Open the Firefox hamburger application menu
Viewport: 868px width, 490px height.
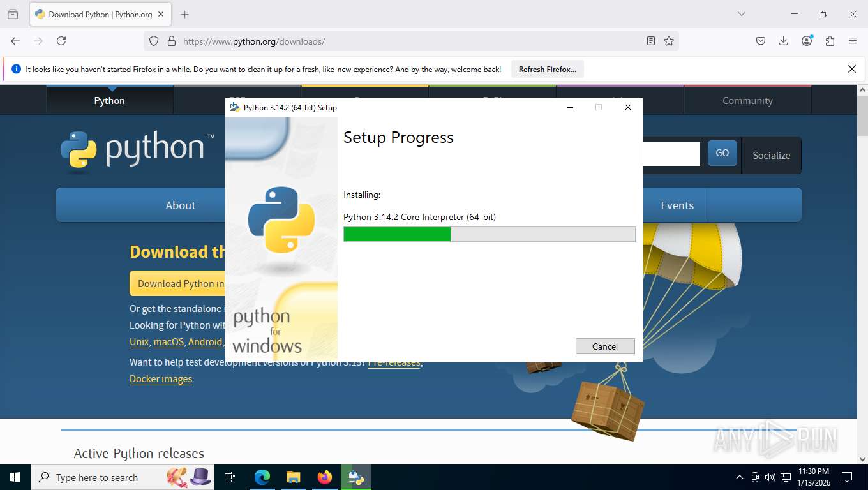(x=853, y=41)
